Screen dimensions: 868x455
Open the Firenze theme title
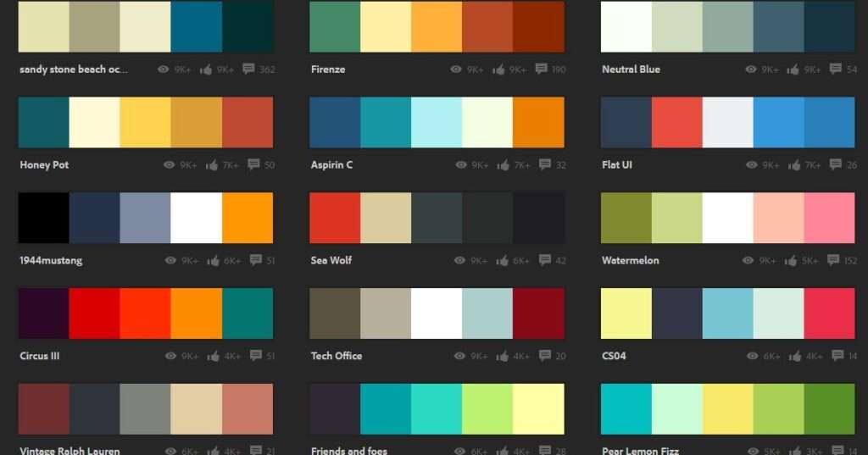point(328,69)
